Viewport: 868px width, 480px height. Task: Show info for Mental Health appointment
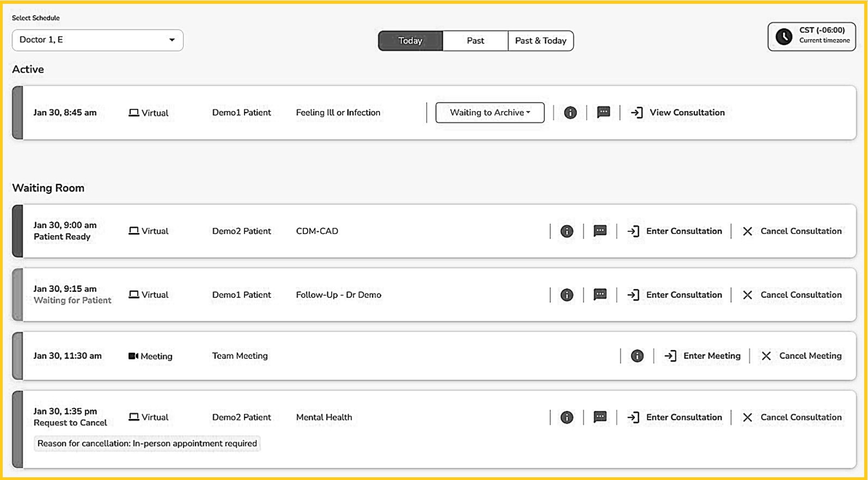coord(567,417)
